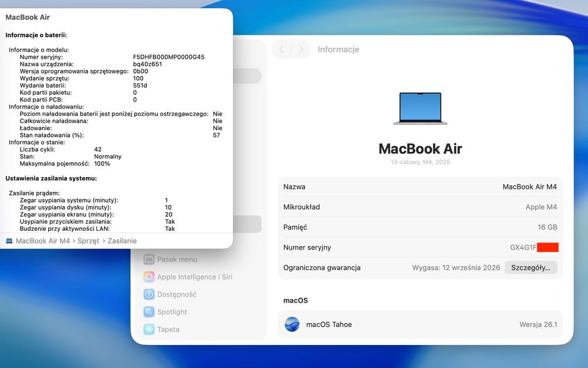Click the large MacBook Air heading
588x368 pixels.
point(420,149)
